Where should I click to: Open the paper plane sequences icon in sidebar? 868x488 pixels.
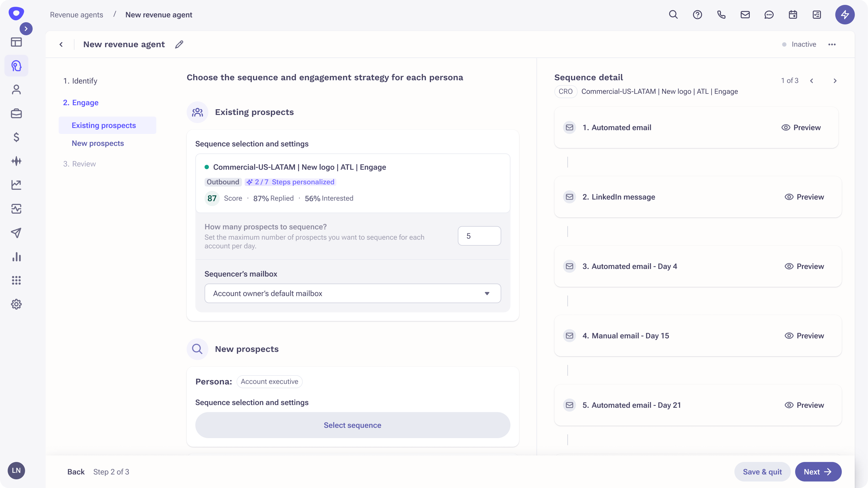tap(16, 233)
